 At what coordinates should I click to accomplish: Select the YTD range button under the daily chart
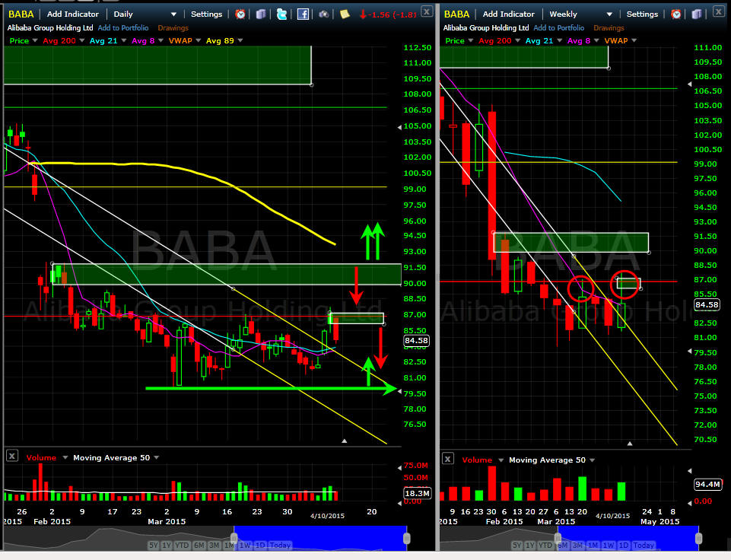tap(182, 545)
